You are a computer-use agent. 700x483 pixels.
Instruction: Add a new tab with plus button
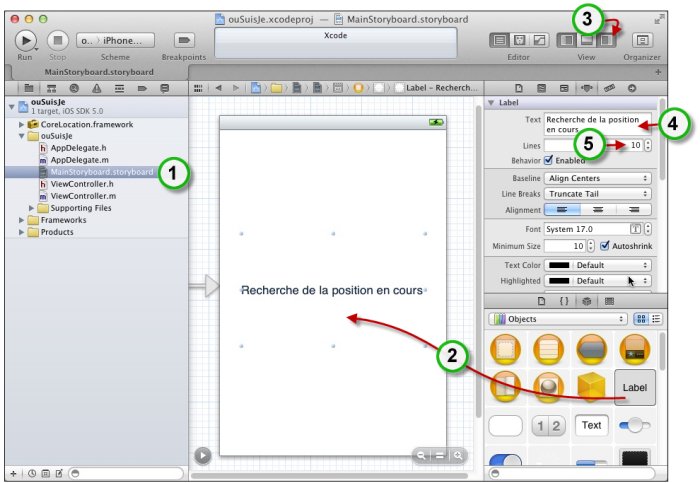pos(658,72)
